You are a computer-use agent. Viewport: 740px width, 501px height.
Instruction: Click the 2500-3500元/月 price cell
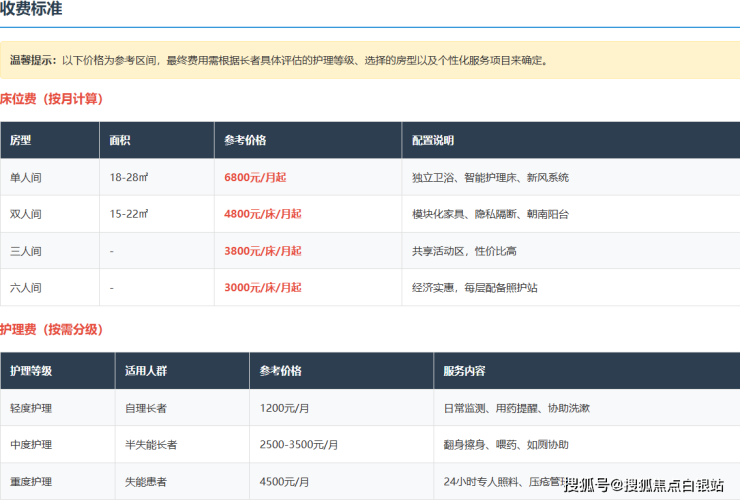298,445
